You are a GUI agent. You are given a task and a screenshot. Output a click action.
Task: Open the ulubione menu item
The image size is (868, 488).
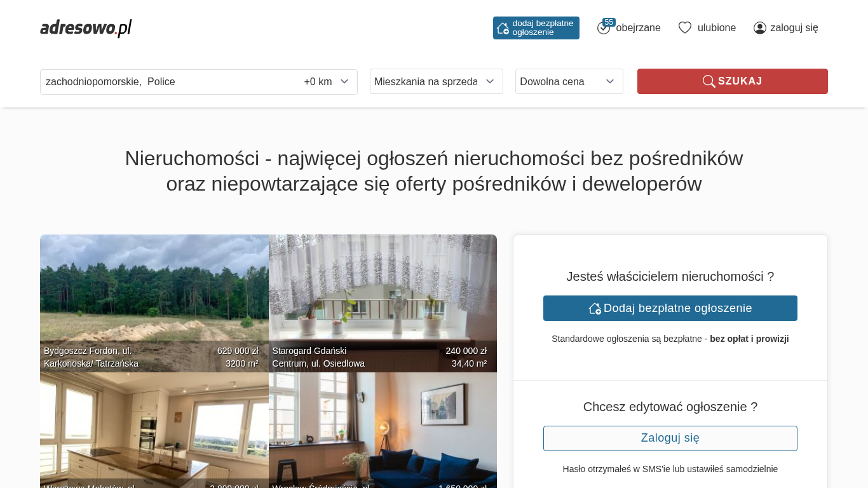pyautogui.click(x=717, y=28)
